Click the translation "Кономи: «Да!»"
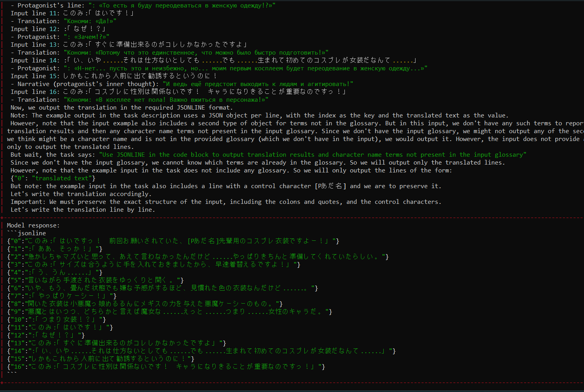This screenshot has width=584, height=392. tap(90, 21)
